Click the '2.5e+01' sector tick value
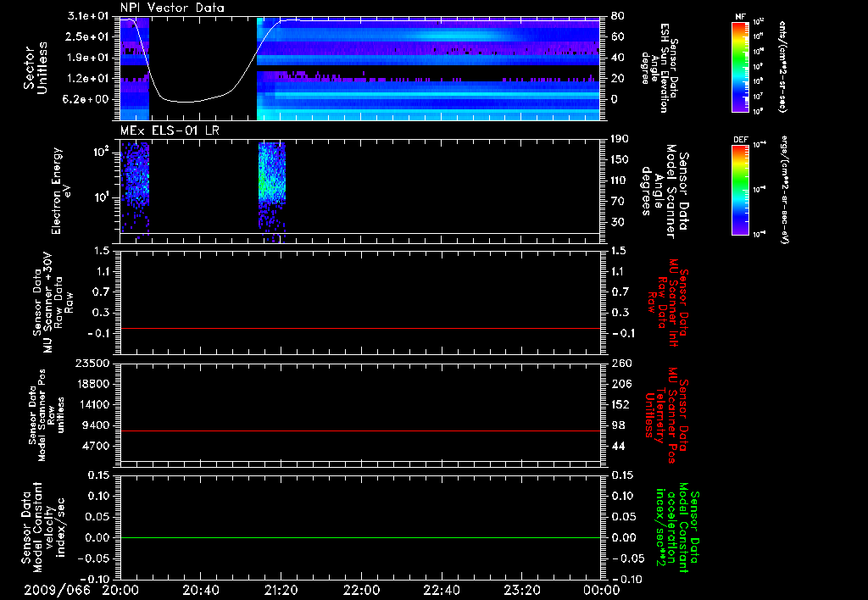Image resolution: width=868 pixels, height=600 pixels. (x=87, y=36)
